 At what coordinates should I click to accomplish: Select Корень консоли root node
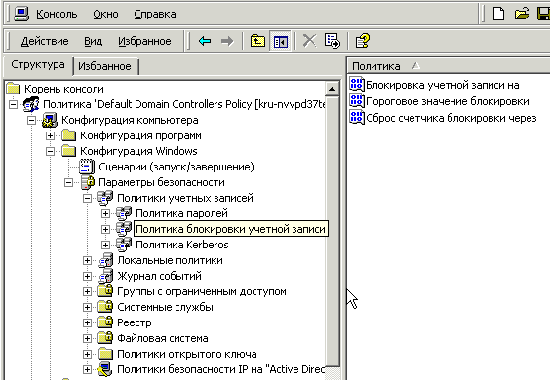click(x=63, y=89)
